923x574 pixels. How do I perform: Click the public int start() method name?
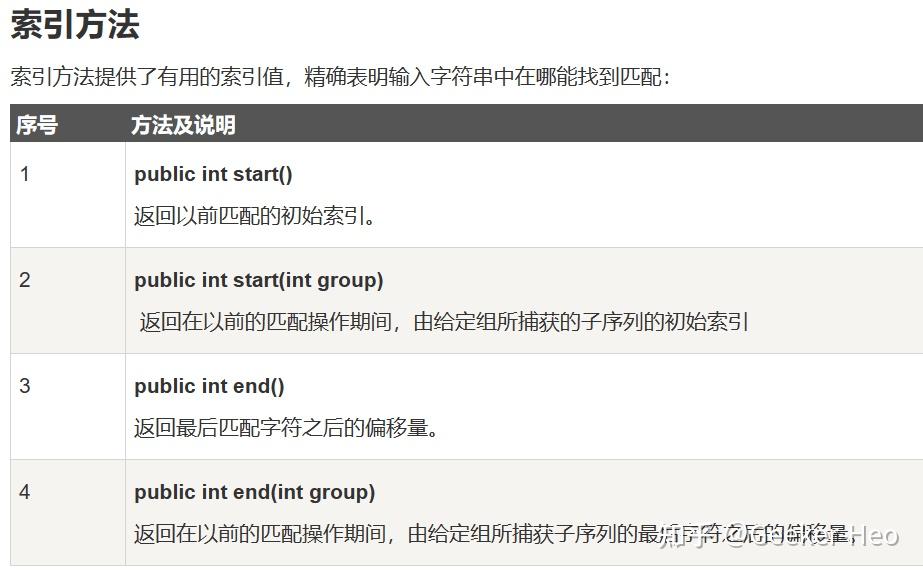click(213, 174)
